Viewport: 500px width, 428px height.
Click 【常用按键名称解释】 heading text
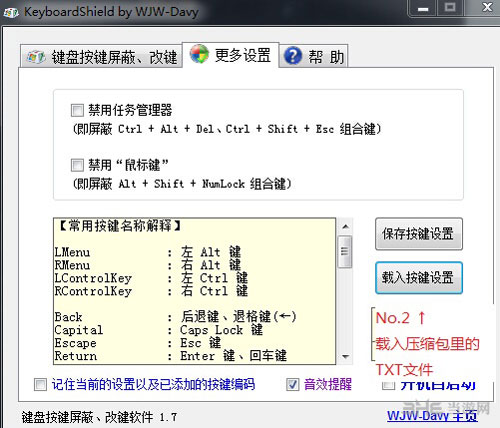click(120, 226)
